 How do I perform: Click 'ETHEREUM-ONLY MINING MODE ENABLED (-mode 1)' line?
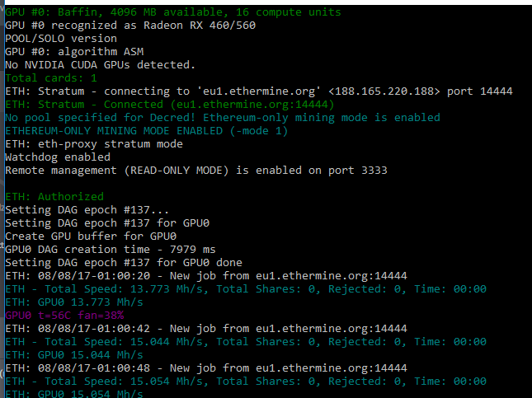[147, 131]
